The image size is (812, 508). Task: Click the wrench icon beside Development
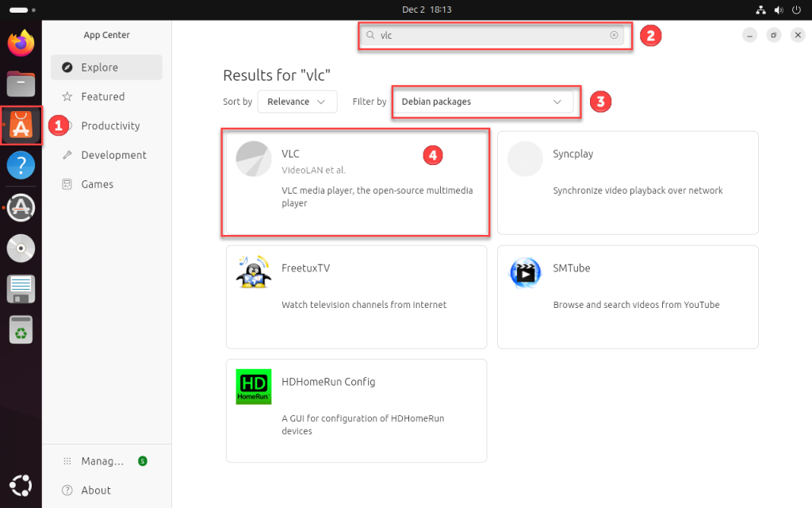point(67,155)
